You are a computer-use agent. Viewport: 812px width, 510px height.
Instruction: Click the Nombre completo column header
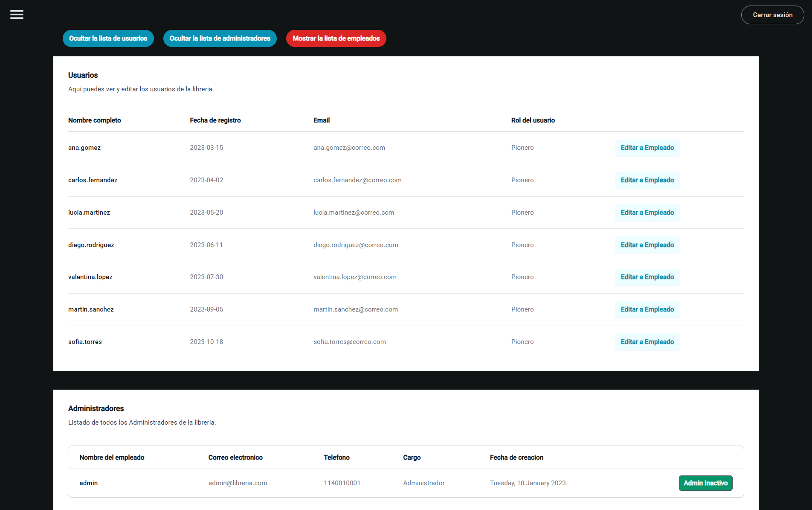95,120
